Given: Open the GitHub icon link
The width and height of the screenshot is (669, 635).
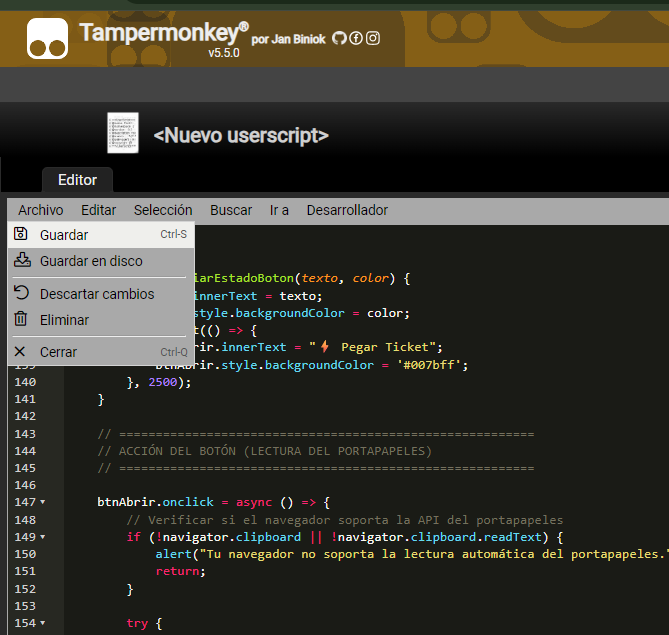Looking at the screenshot, I should 339,38.
